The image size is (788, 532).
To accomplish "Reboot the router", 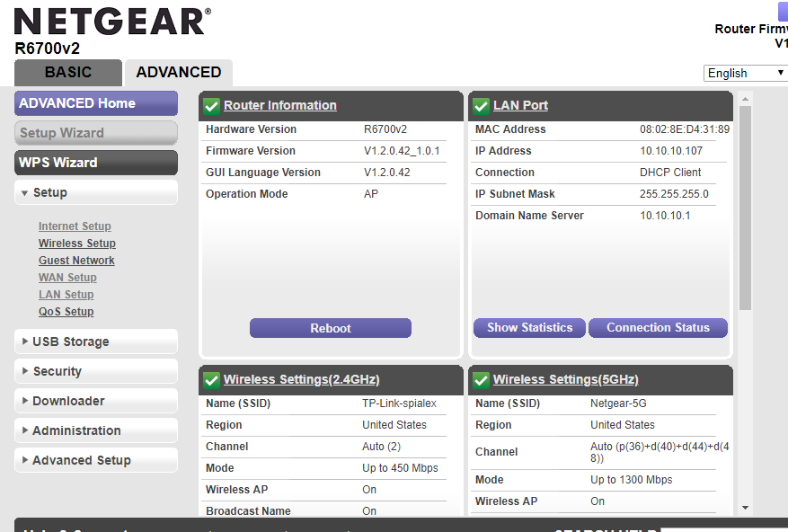I will pyautogui.click(x=330, y=327).
